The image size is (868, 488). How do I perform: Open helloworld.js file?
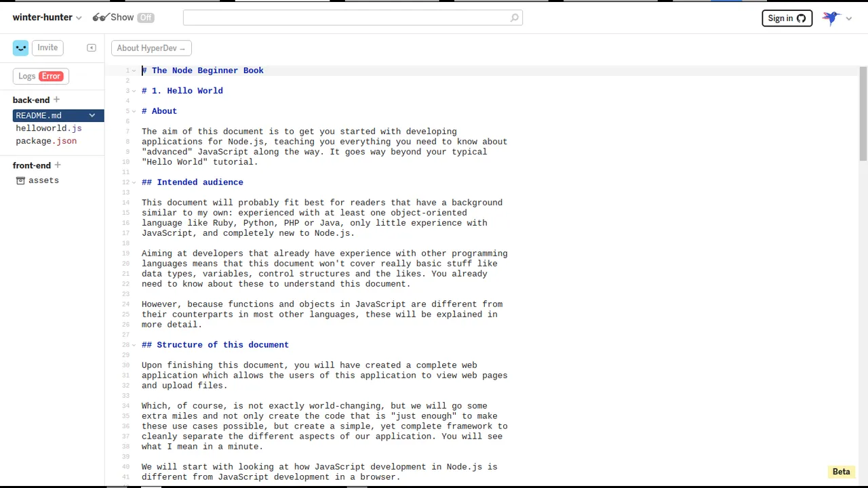click(49, 128)
